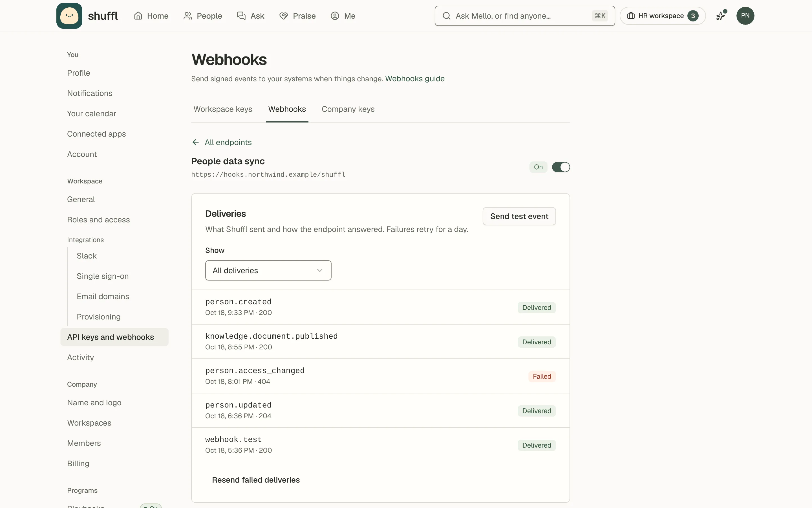
Task: Go back to All endpoints
Action: pyautogui.click(x=222, y=143)
